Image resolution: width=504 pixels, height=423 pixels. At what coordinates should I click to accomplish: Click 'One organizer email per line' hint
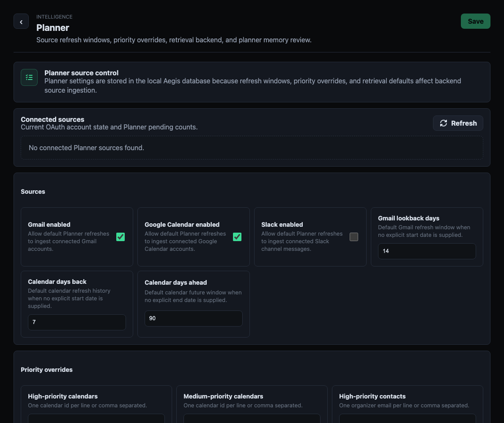[404, 405]
